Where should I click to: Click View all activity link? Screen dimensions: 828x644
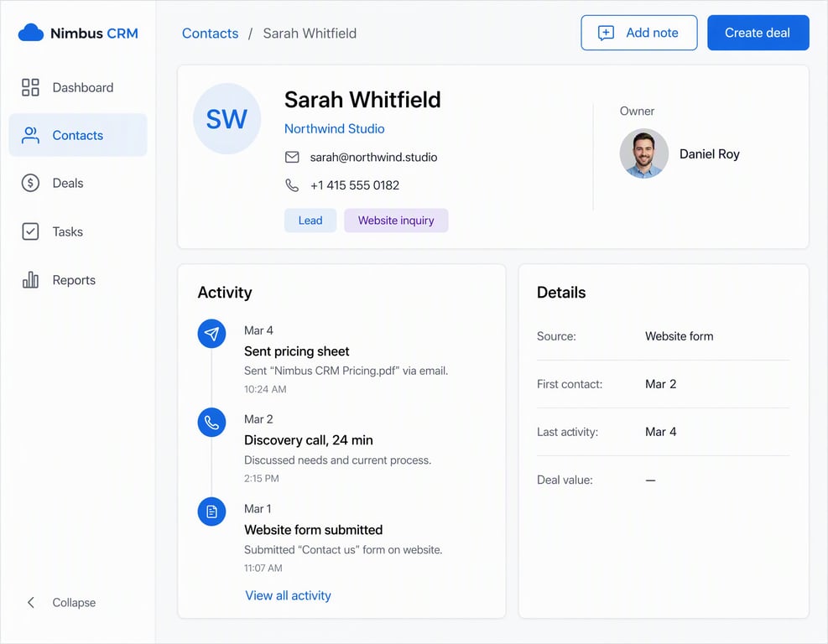[288, 595]
